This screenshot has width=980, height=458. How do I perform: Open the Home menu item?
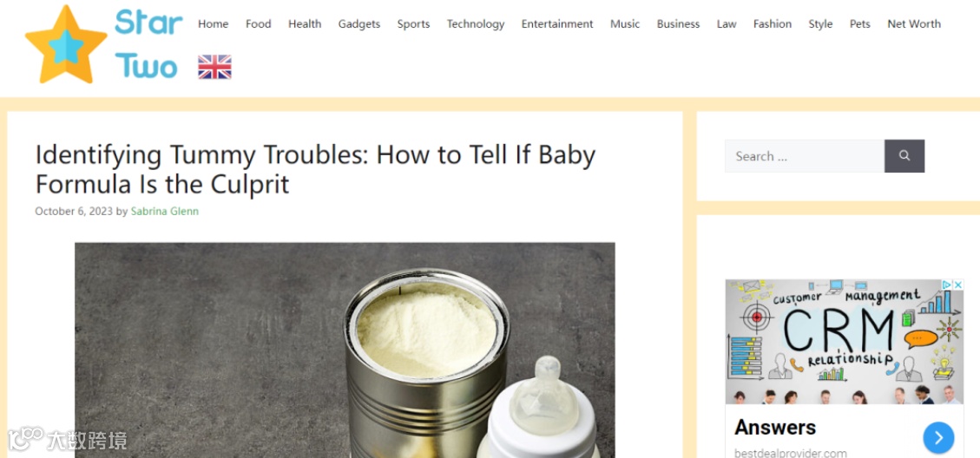click(x=214, y=23)
